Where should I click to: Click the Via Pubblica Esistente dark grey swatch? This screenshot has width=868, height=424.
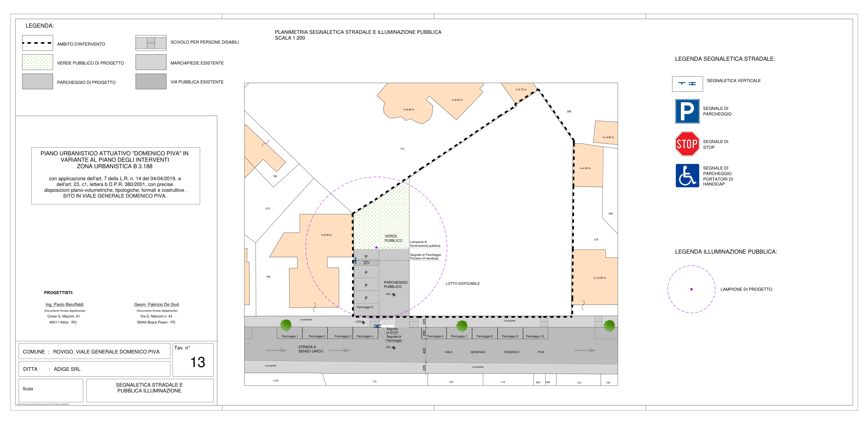point(151,81)
